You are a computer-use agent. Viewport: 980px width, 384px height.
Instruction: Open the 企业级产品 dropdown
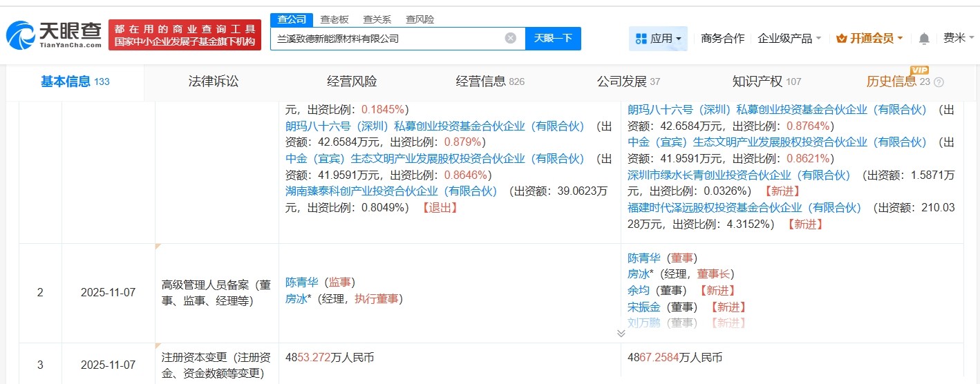789,39
